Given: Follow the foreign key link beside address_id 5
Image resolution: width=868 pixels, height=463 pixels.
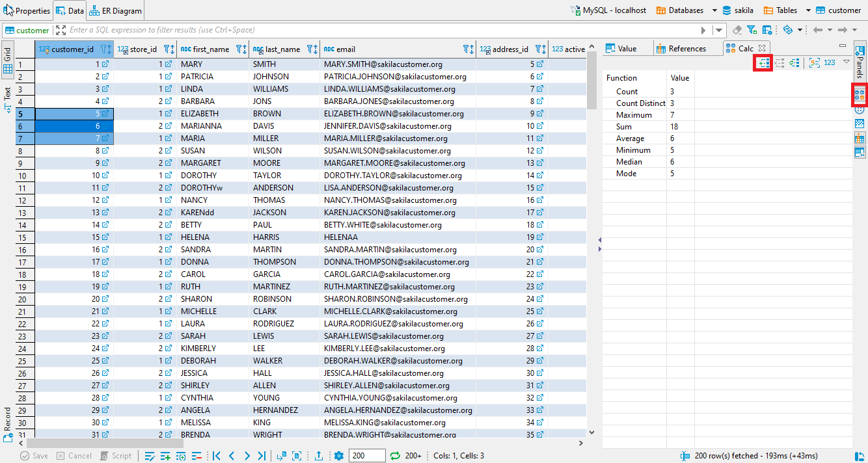Looking at the screenshot, I should (539, 64).
